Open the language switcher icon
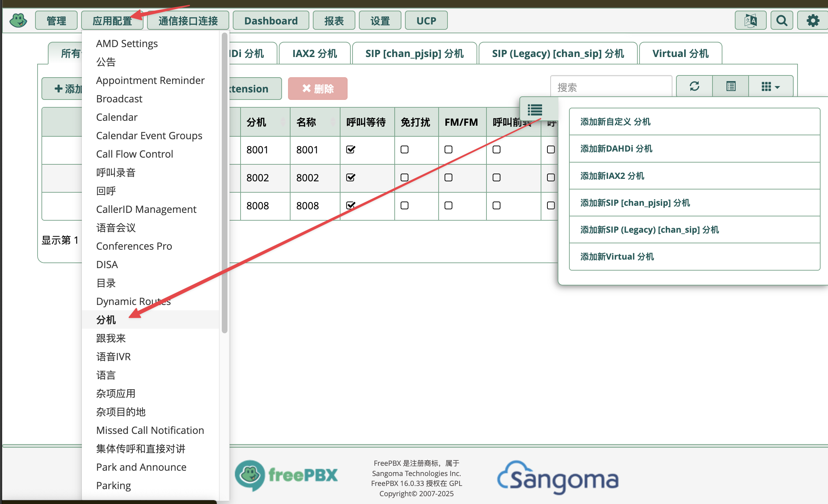 (x=750, y=21)
